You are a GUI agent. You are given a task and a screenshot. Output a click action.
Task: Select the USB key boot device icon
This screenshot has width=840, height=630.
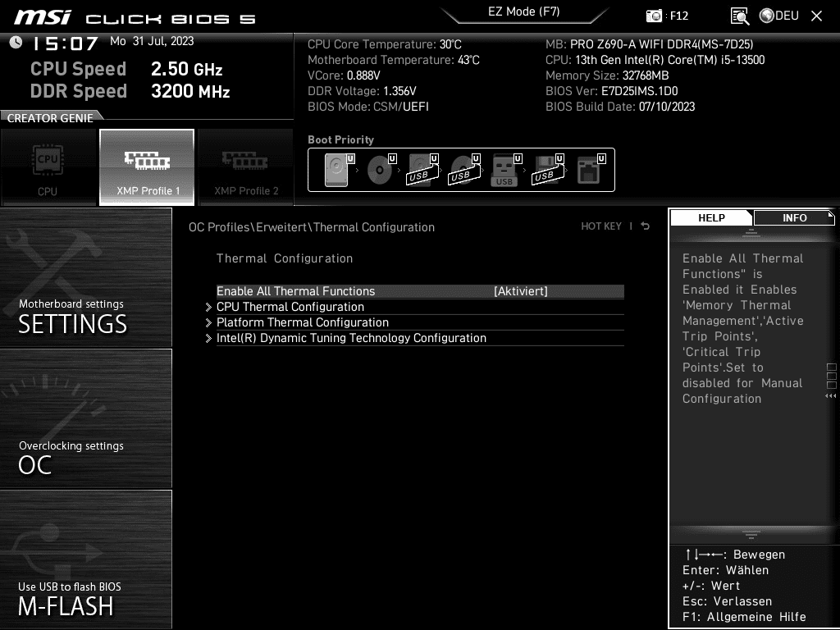pos(505,170)
